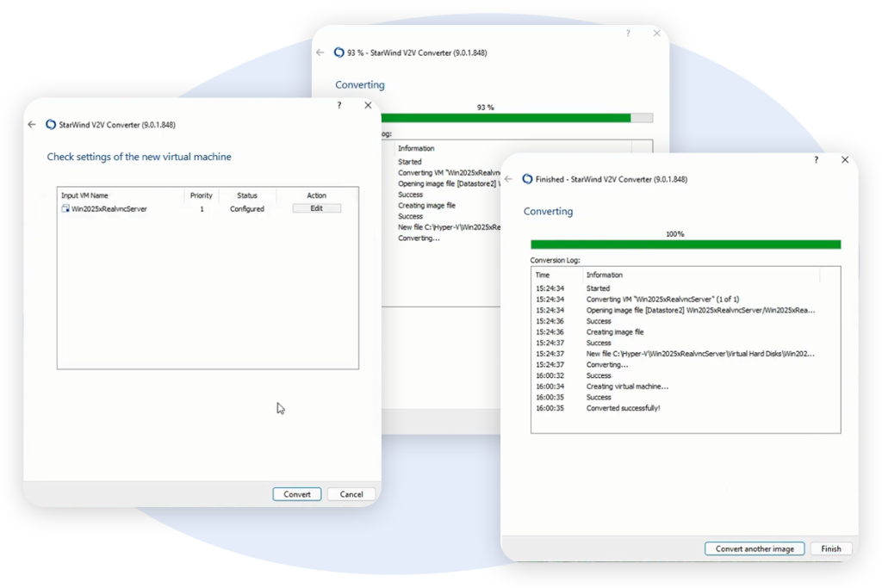Click the 100% conversion progress bar
The height and width of the screenshot is (588, 882).
coord(685,244)
